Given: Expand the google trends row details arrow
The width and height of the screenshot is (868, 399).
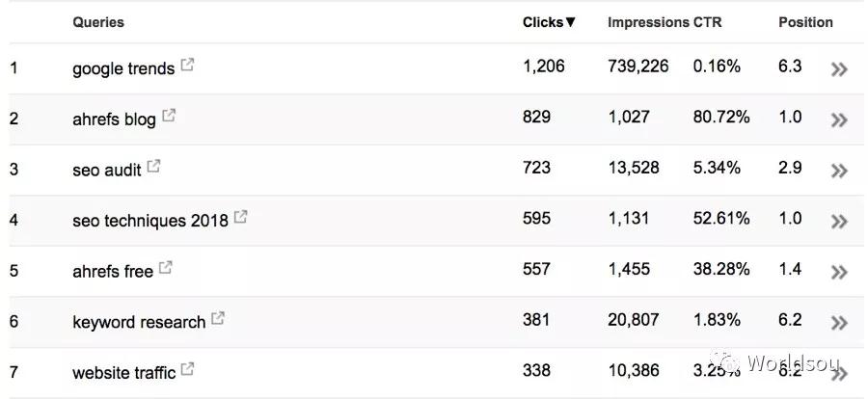Looking at the screenshot, I should coord(839,69).
